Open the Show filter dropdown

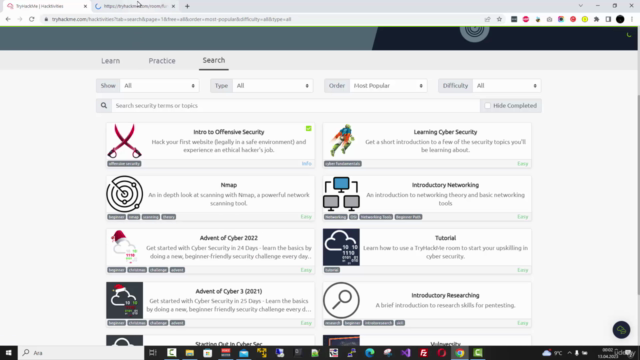pos(159,86)
